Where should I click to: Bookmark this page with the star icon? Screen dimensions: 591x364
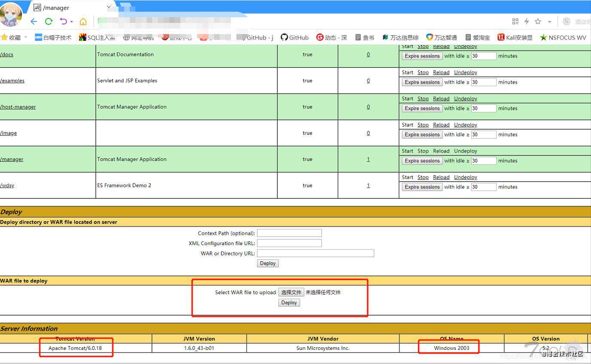[x=538, y=21]
